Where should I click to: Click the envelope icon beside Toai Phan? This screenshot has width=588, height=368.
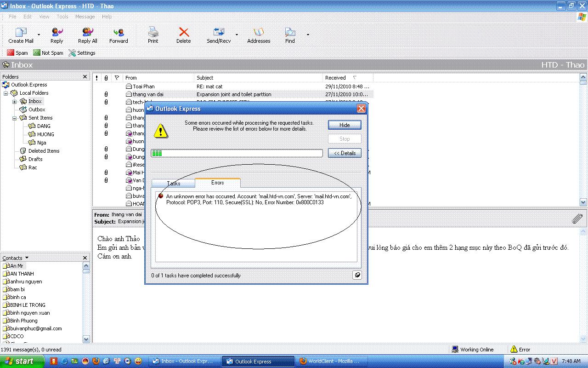pyautogui.click(x=129, y=86)
